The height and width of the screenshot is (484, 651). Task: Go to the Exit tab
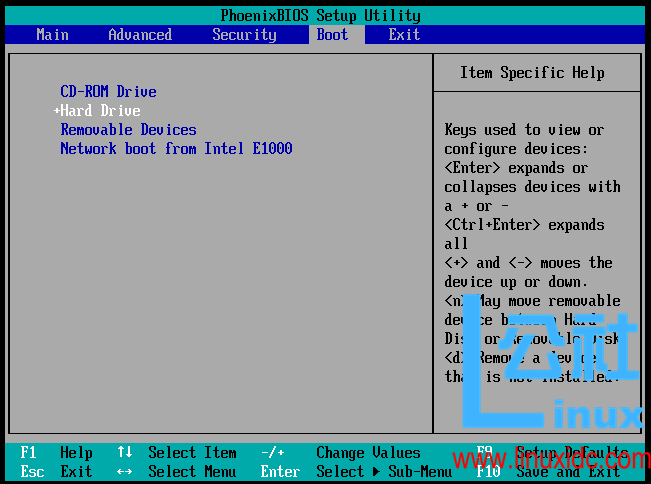[x=404, y=34]
